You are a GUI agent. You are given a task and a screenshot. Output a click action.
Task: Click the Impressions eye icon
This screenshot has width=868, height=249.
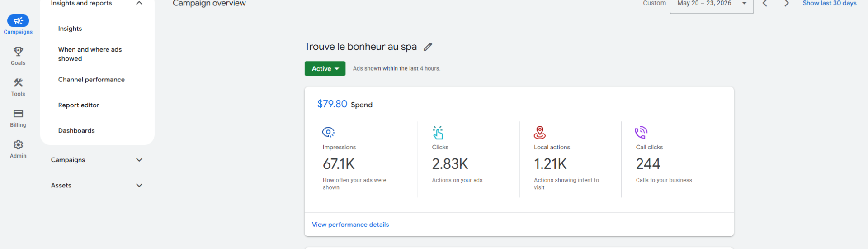click(328, 132)
